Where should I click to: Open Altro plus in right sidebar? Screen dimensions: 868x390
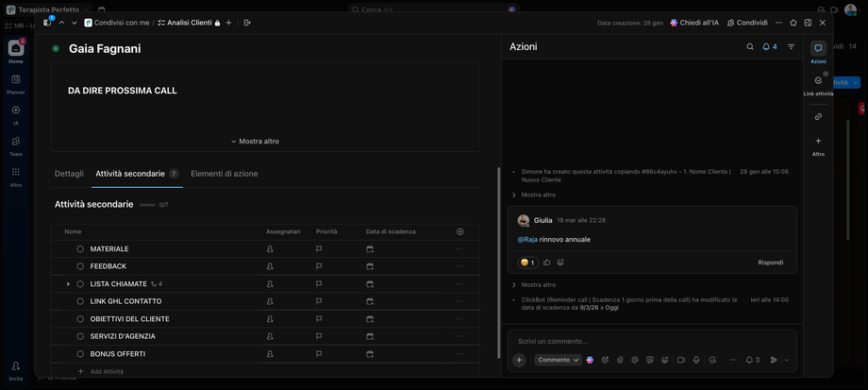coord(818,145)
